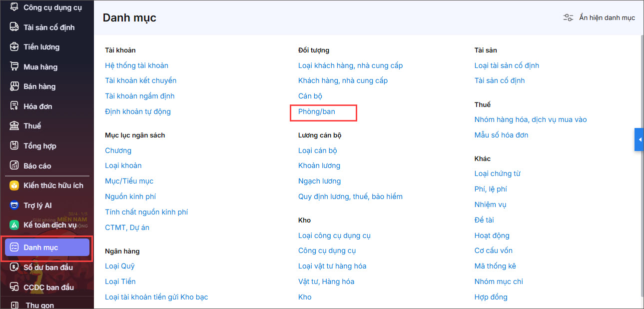The image size is (644, 309).
Task: Click the Báo cáo report icon
Action: pos(14,165)
